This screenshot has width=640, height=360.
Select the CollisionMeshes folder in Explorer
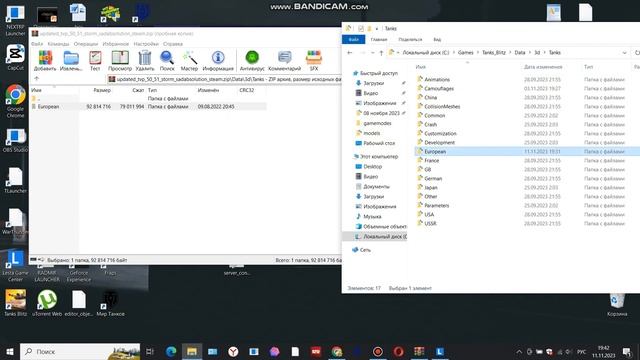[442, 107]
